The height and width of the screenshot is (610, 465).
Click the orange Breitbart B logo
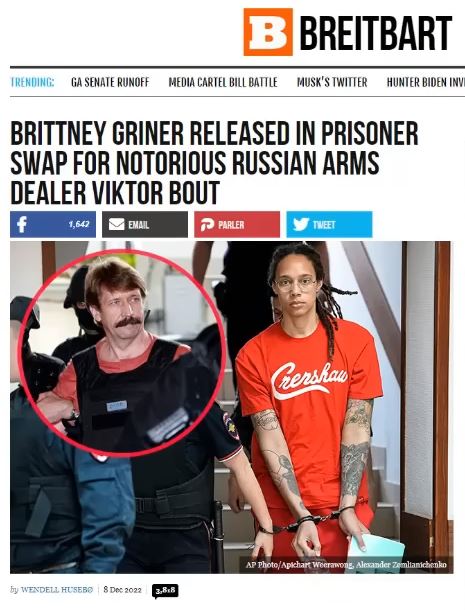(x=268, y=32)
